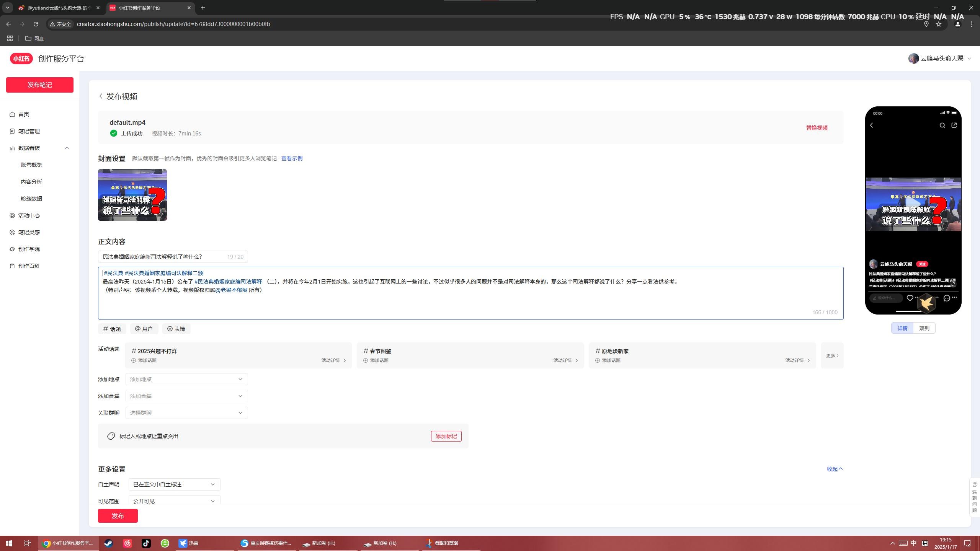Click the tag icon beside 标记人或地点
The width and height of the screenshot is (980, 551).
(x=111, y=436)
